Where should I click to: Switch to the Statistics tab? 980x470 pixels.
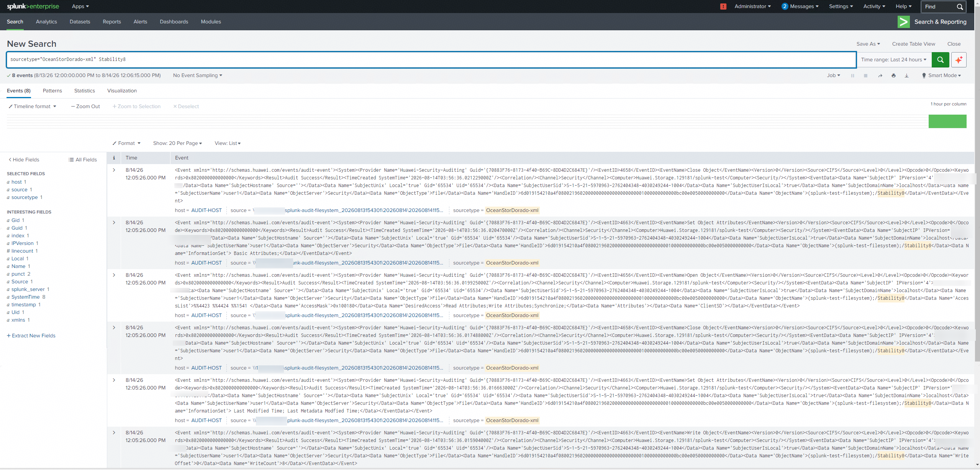[85, 91]
